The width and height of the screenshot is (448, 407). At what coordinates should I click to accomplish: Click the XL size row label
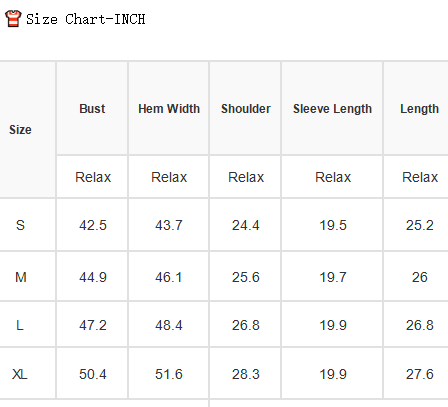(x=20, y=374)
